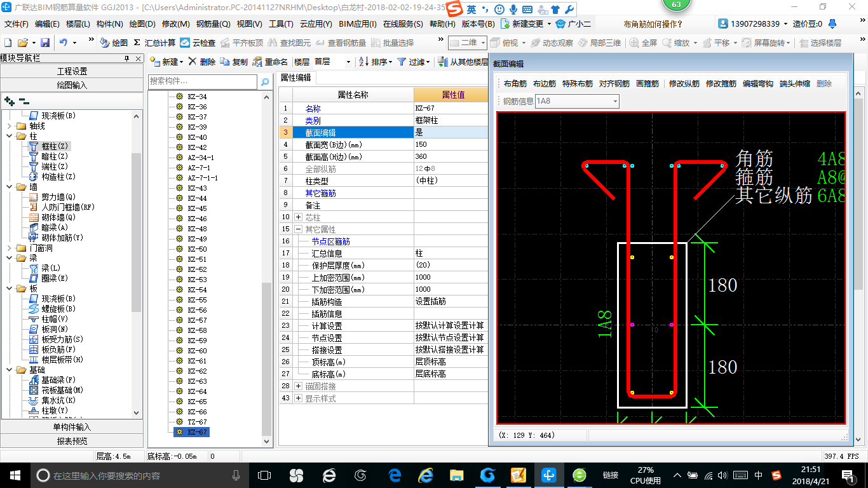Open the Edge browser on the taskbar
This screenshot has width=868, height=488.
pos(395,475)
